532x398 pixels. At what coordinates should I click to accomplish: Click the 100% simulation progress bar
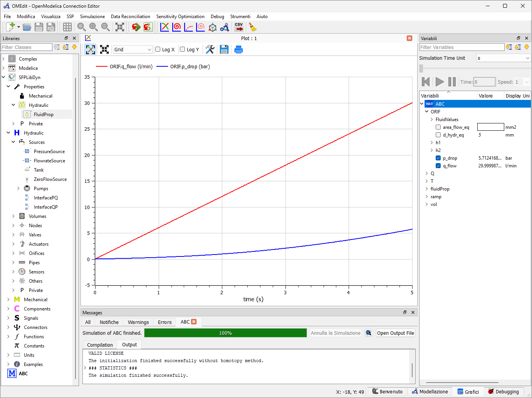point(225,333)
